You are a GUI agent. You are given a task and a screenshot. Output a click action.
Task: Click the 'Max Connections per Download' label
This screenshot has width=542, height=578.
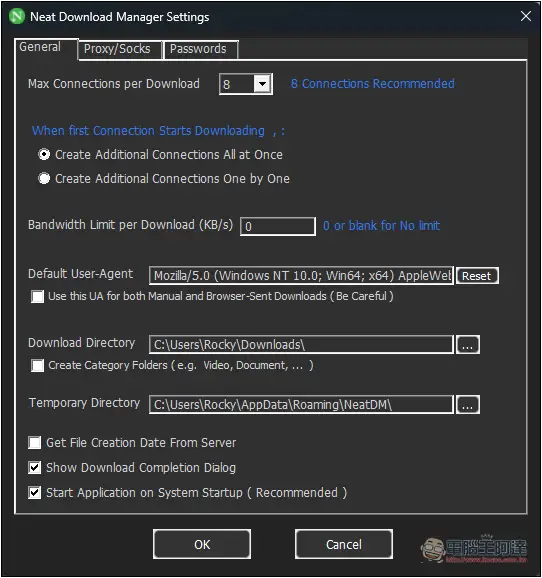114,84
